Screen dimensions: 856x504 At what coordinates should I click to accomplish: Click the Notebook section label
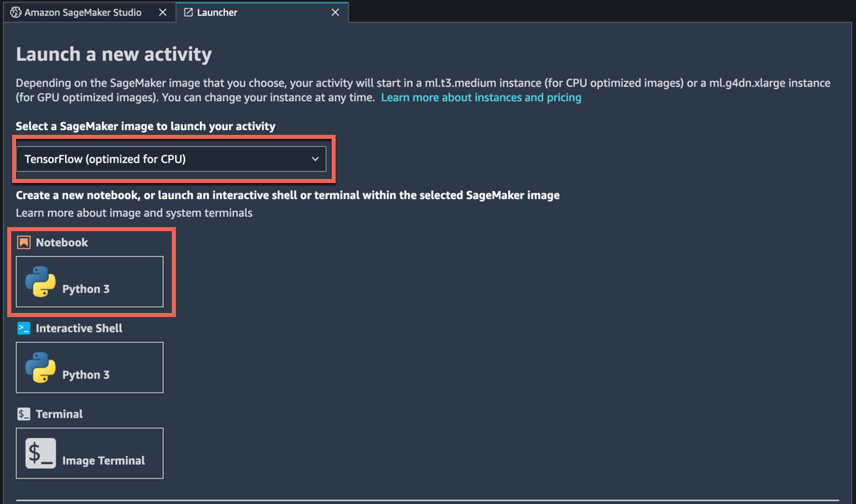click(62, 242)
